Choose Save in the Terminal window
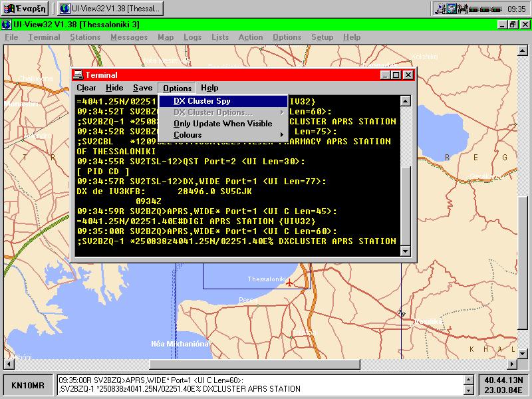This screenshot has width=532, height=399. pyautogui.click(x=142, y=88)
